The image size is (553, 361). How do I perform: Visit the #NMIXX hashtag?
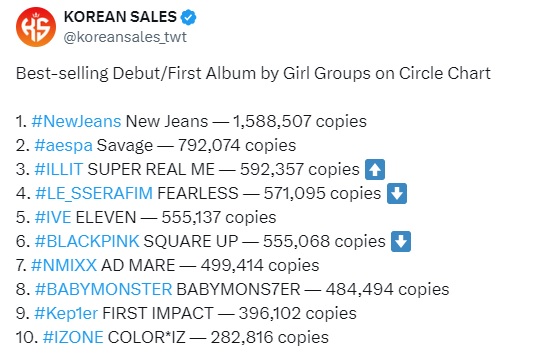pyautogui.click(x=64, y=265)
